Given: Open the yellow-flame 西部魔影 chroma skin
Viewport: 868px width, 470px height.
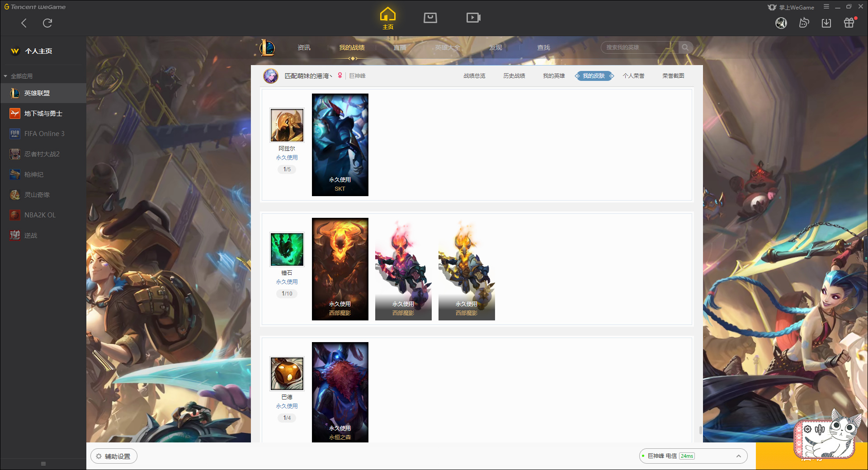Looking at the screenshot, I should (467, 269).
